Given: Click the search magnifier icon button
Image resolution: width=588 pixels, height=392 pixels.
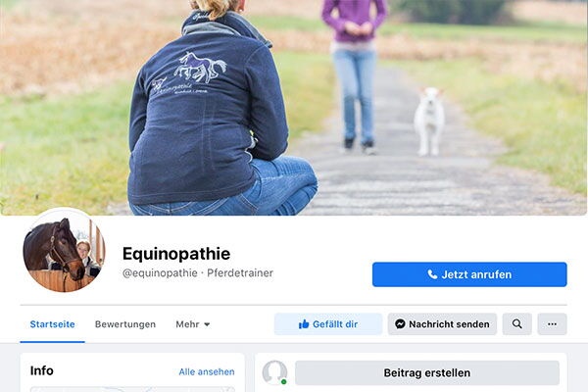Looking at the screenshot, I should coord(516,324).
